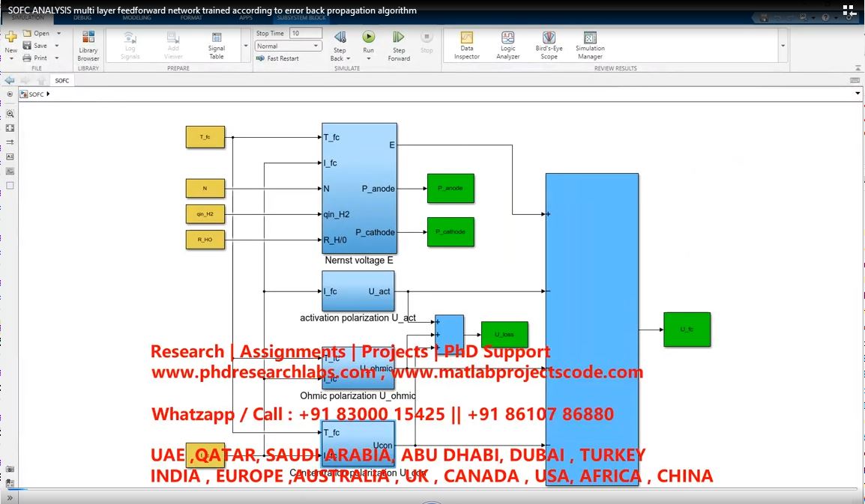Screen dimensions: 865x504
Task: Click the Stop simulation icon
Action: (x=427, y=37)
